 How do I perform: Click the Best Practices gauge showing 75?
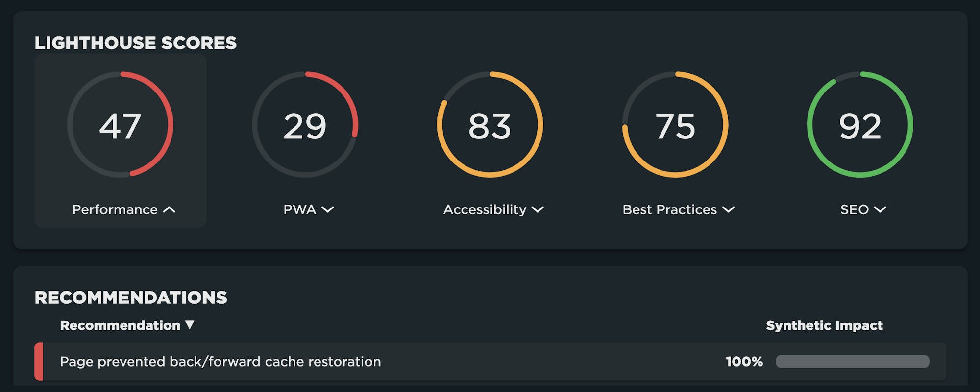[675, 125]
